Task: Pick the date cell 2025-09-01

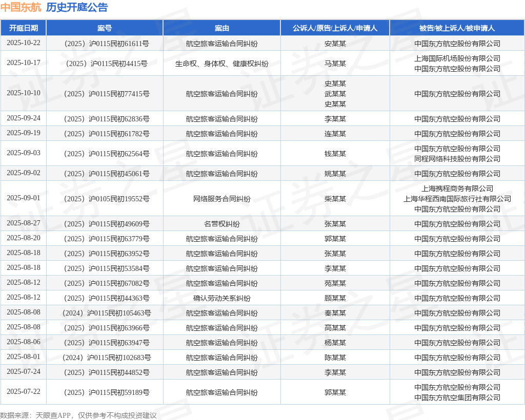Action: [x=24, y=198]
